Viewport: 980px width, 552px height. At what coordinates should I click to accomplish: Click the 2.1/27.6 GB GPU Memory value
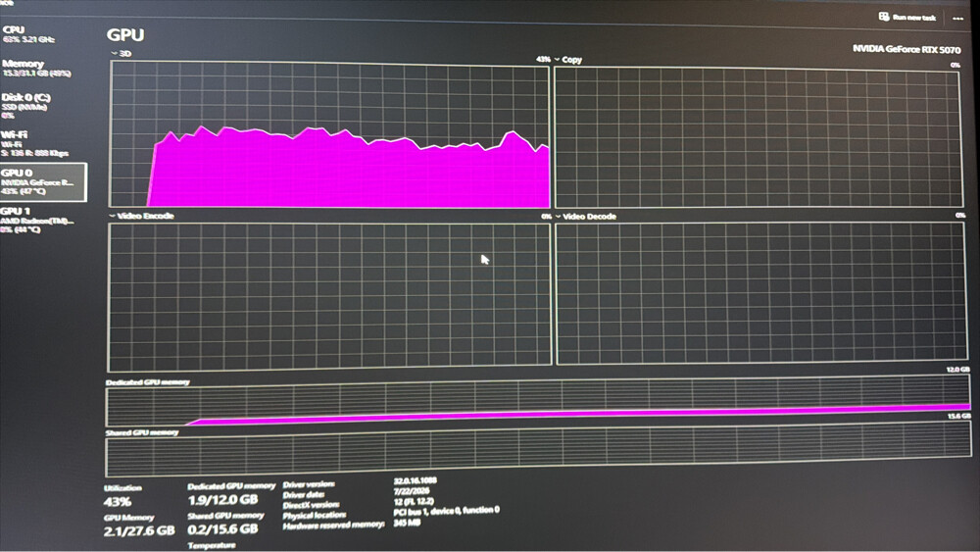point(139,531)
